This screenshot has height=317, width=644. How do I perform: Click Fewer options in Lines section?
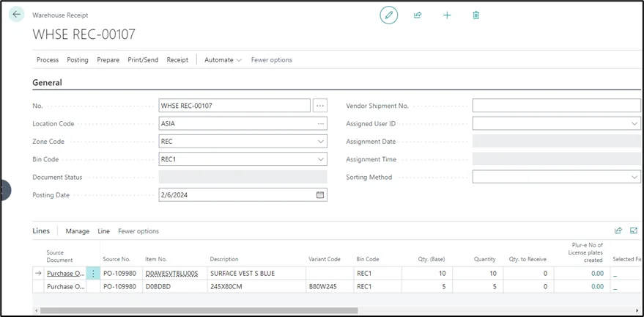point(138,231)
